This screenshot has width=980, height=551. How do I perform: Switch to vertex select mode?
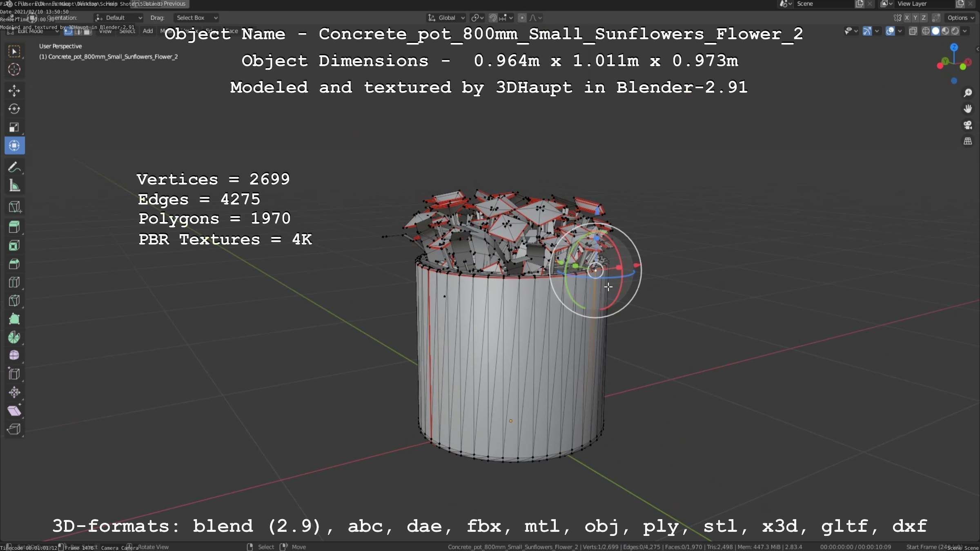coord(69,31)
